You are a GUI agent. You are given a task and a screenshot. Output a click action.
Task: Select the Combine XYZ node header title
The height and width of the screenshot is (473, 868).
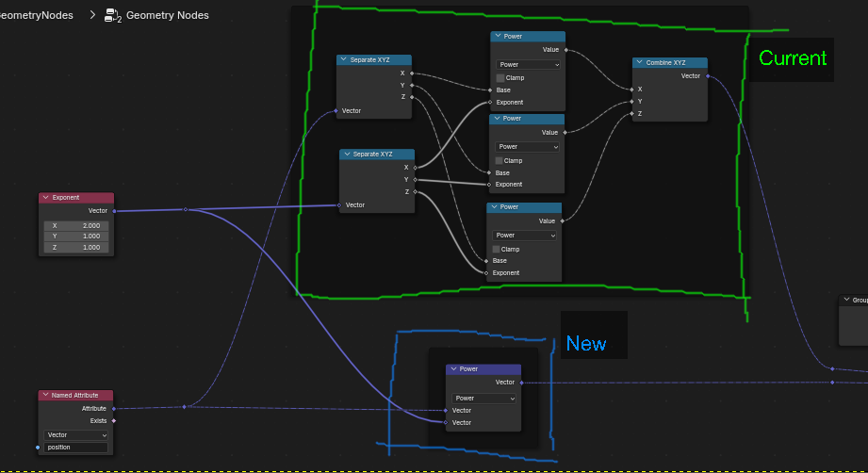[x=666, y=62]
